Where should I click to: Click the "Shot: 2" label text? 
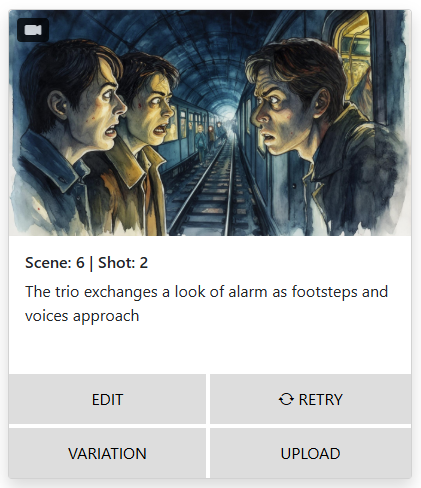point(123,263)
